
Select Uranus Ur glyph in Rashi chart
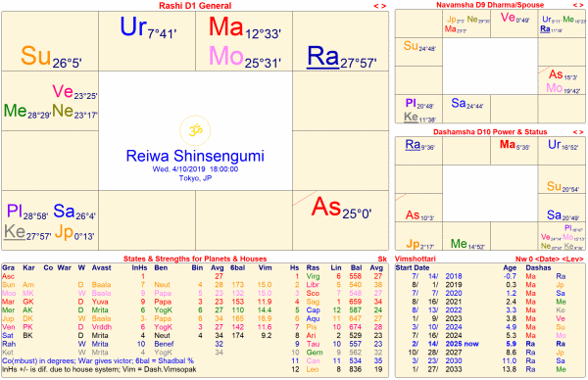[x=133, y=26]
